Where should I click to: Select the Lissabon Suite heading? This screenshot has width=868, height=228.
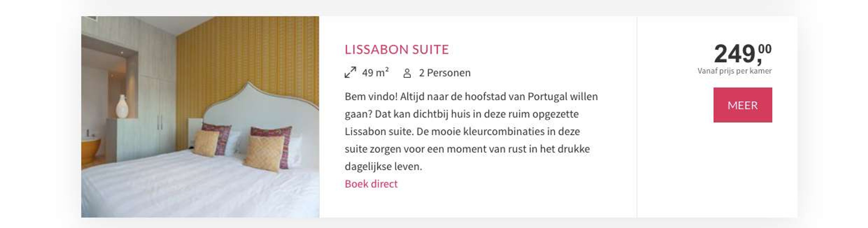pyautogui.click(x=397, y=49)
